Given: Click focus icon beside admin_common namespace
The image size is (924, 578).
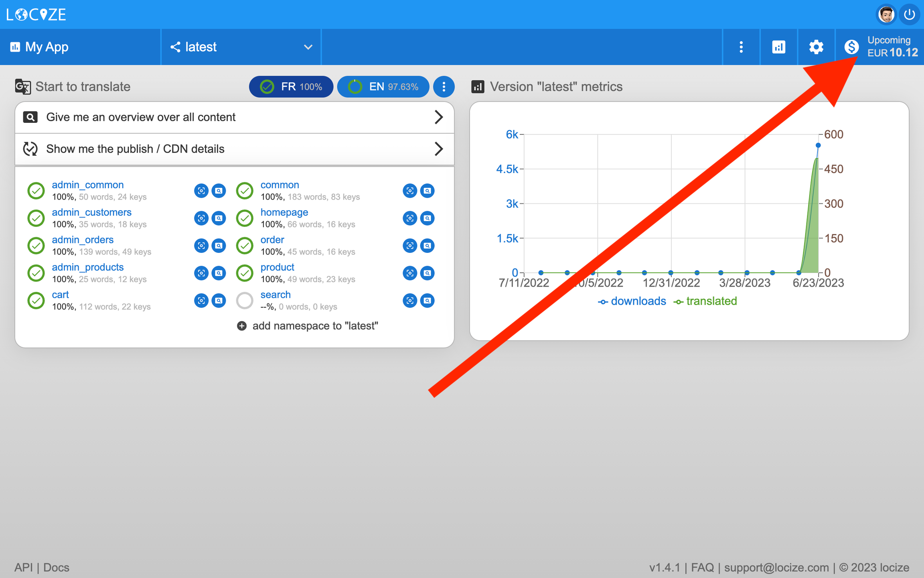Looking at the screenshot, I should click(x=201, y=191).
